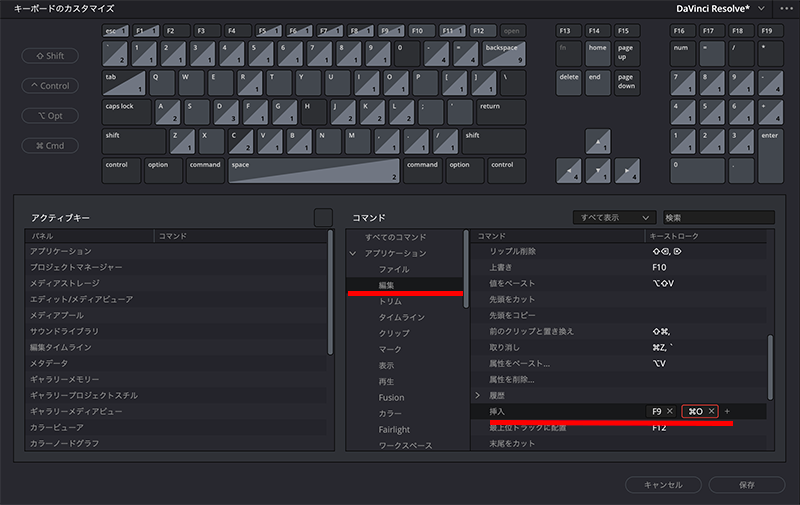Click the F12 key on virtual keyboard

tap(483, 31)
